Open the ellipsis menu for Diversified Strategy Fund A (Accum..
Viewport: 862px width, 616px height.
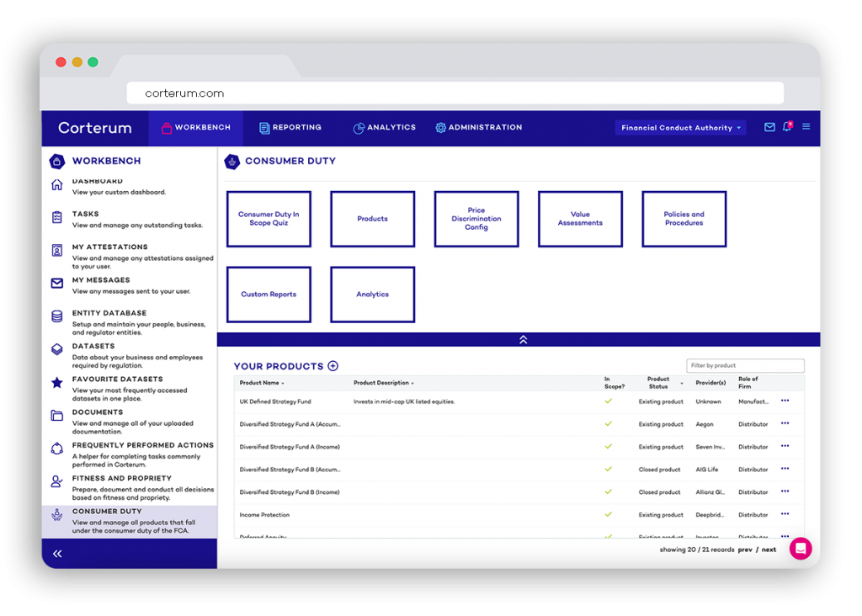tap(785, 423)
